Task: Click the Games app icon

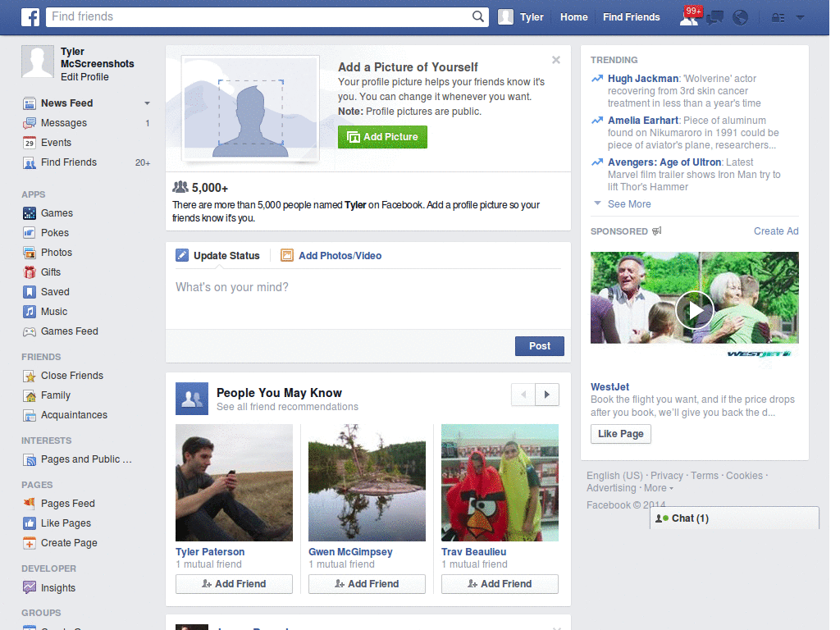Action: [30, 213]
